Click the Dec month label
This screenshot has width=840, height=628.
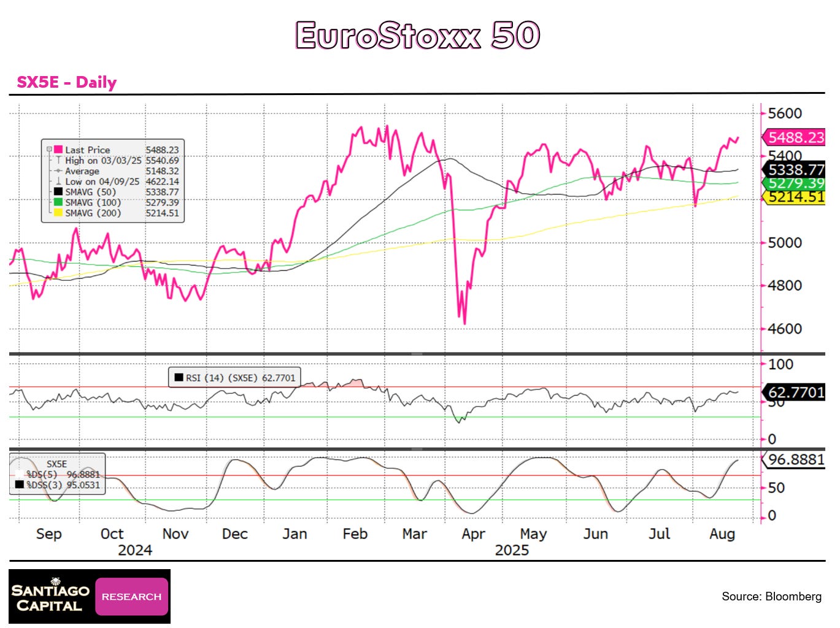pos(235,534)
